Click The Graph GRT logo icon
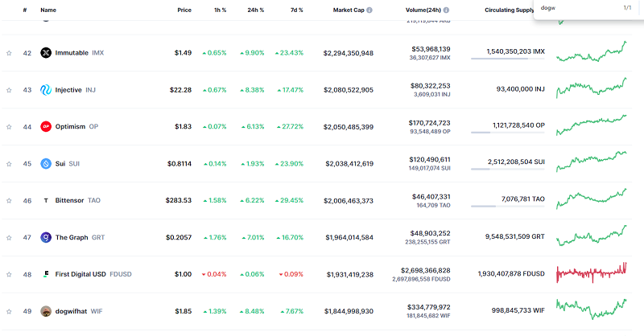644x336 pixels. pos(46,237)
